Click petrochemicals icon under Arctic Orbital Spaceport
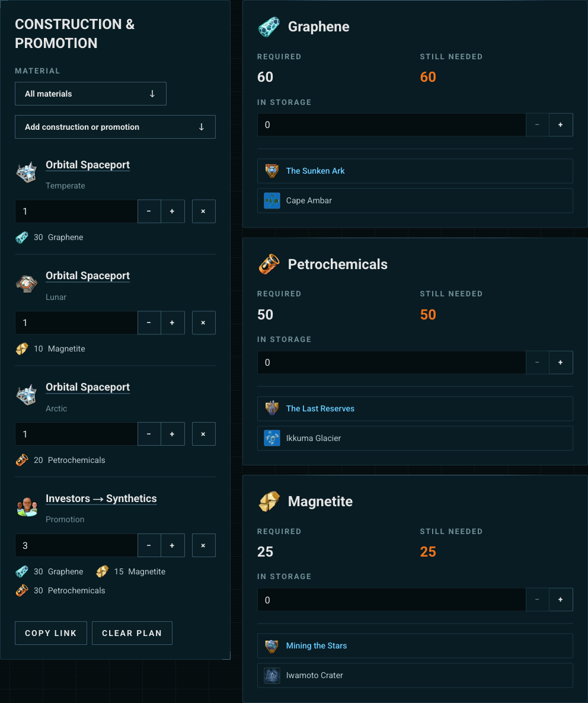 22,460
